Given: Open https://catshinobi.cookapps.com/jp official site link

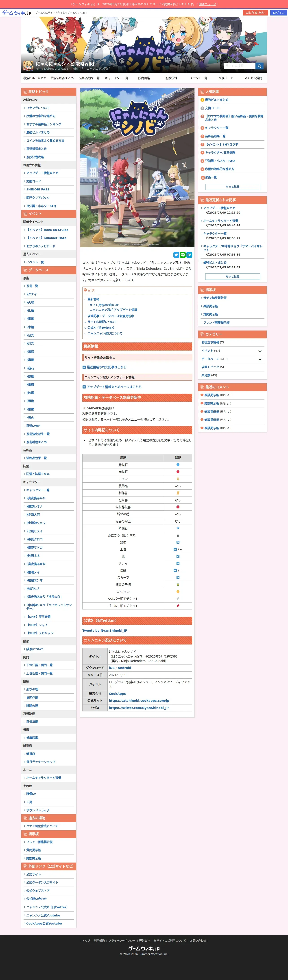Looking at the screenshot, I should [139, 701].
